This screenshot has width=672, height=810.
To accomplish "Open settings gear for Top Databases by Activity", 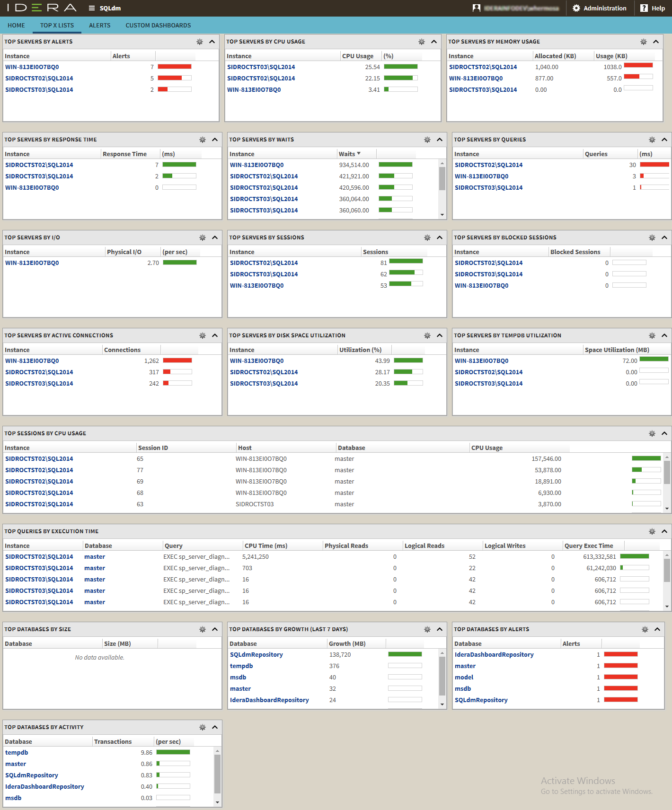I will [203, 727].
